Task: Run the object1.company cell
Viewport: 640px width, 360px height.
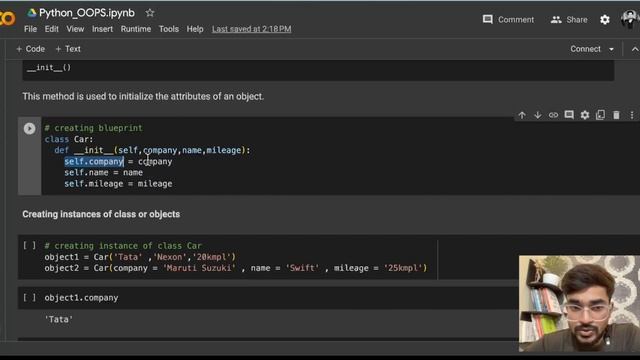Action: [x=29, y=298]
